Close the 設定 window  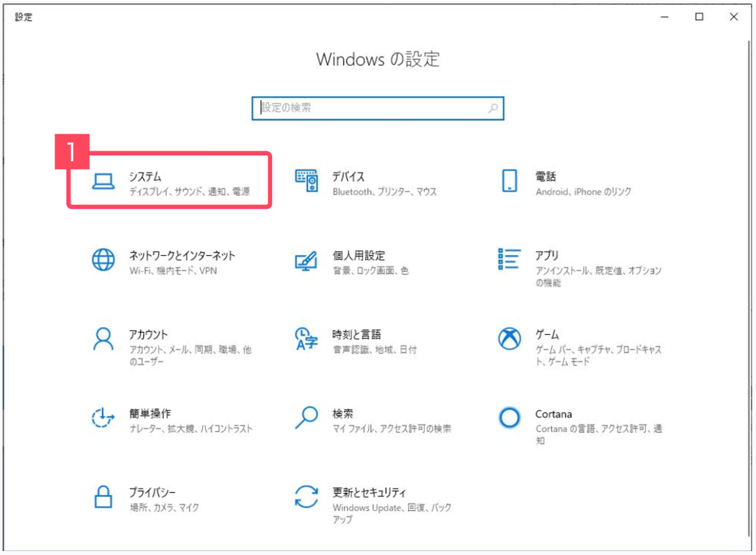coord(734,17)
